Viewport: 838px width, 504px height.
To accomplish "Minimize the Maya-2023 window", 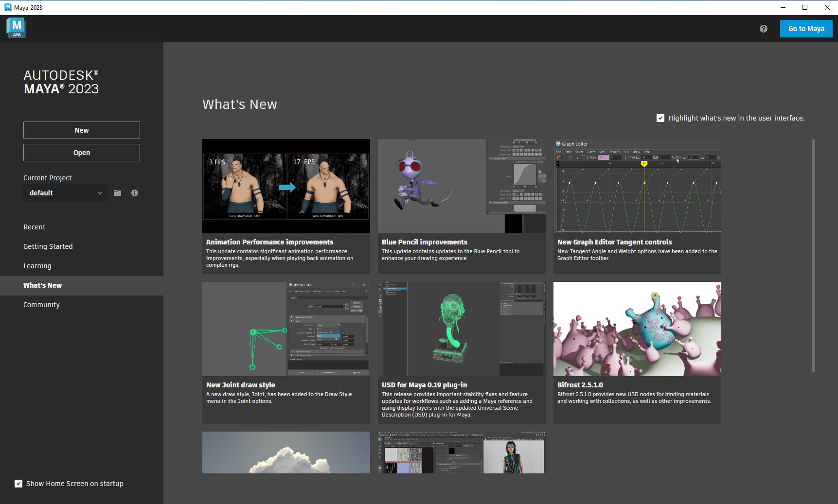I will 783,7.
